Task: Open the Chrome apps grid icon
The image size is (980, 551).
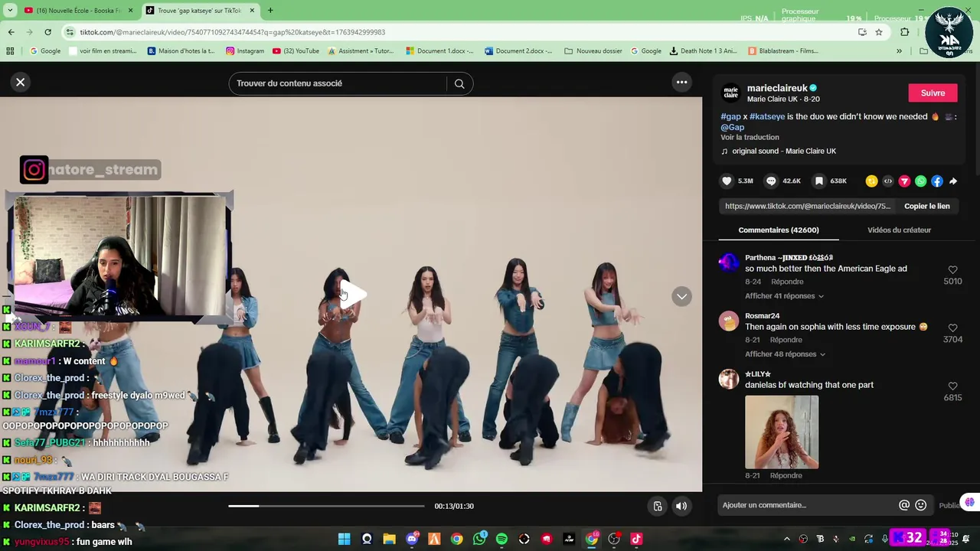Action: click(x=10, y=51)
